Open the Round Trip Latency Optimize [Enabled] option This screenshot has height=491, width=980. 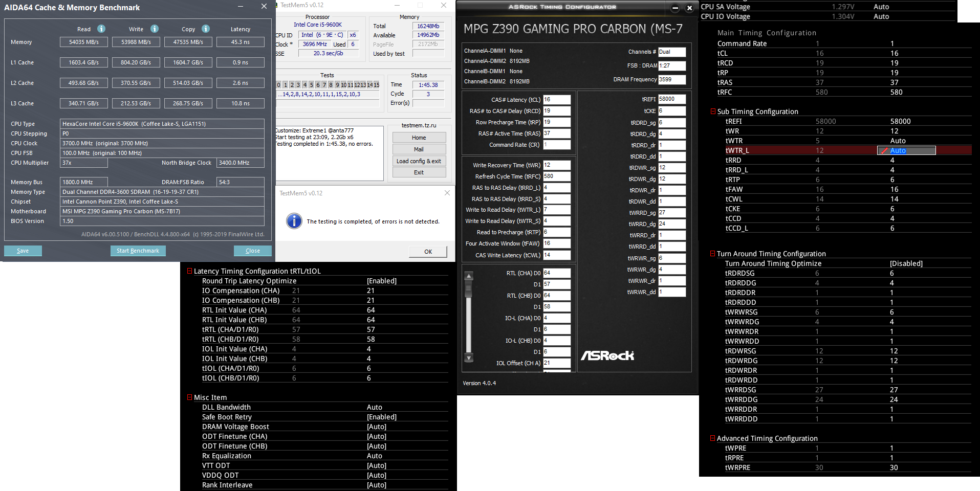pyautogui.click(x=382, y=281)
